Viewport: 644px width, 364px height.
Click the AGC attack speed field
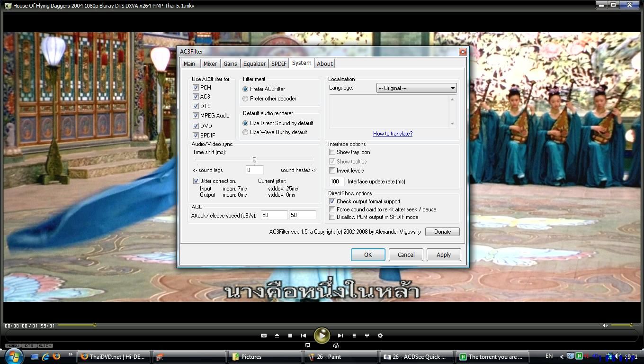[274, 215]
